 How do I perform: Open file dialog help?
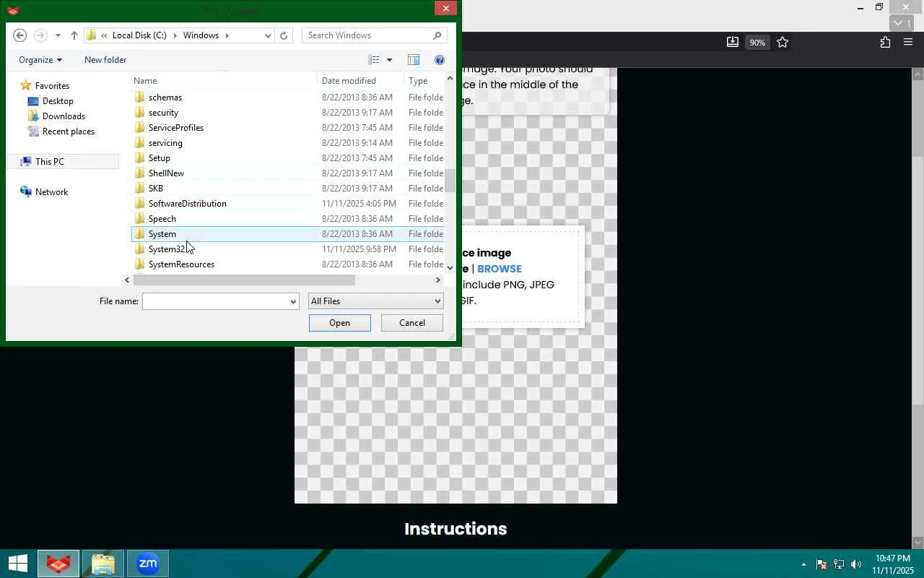pos(439,60)
